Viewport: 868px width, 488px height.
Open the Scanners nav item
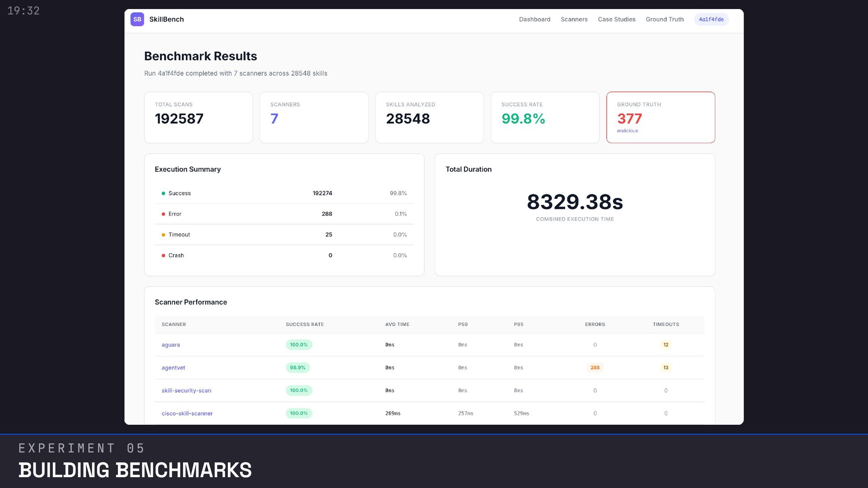point(574,19)
